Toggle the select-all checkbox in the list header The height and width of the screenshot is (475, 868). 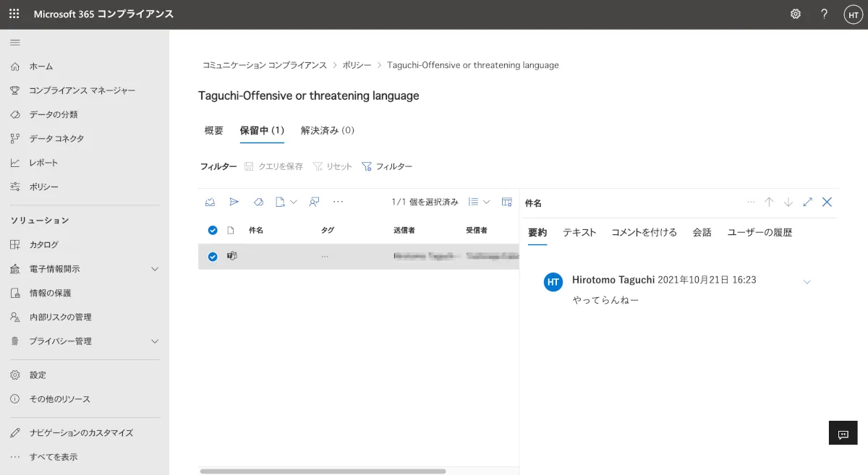coord(213,231)
